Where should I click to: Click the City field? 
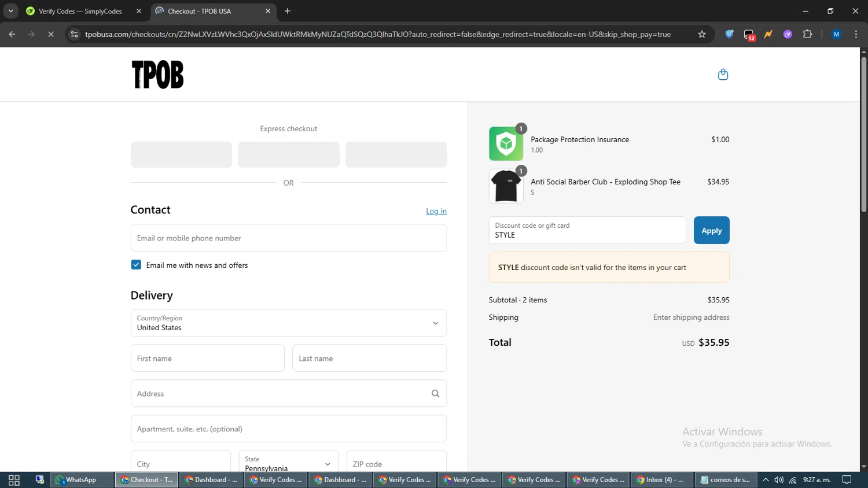click(x=181, y=461)
